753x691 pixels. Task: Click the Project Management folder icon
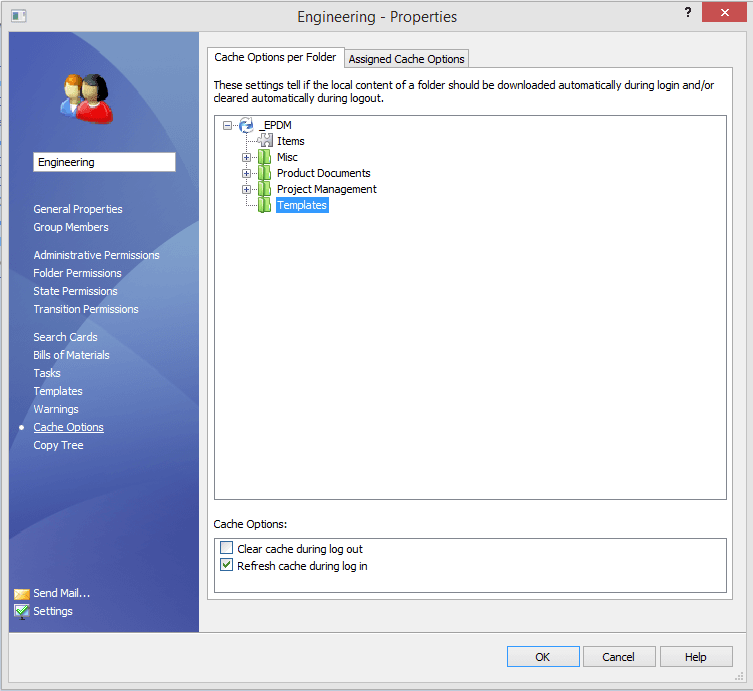click(265, 189)
